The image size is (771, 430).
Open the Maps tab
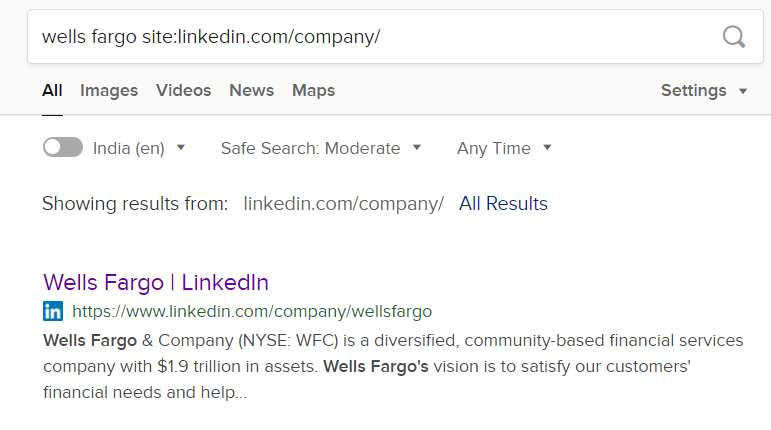point(313,90)
